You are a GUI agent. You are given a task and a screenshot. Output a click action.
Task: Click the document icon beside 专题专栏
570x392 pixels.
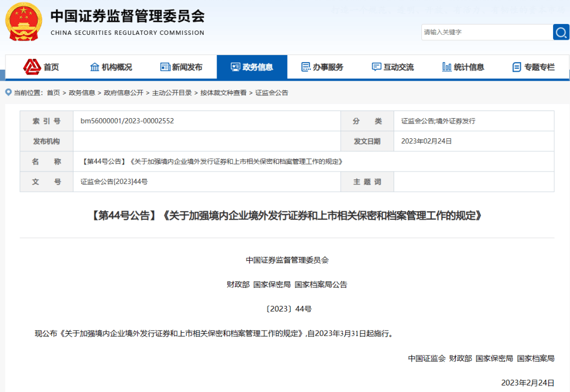(517, 67)
